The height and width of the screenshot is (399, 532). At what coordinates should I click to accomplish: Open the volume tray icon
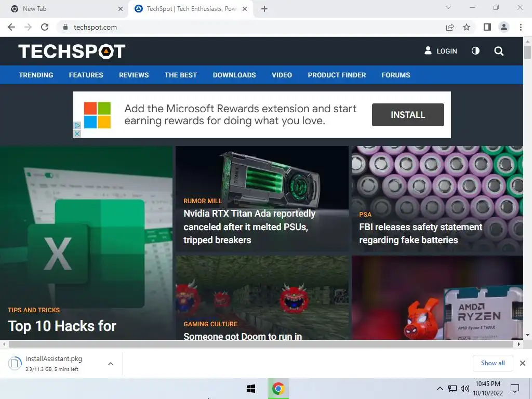[x=465, y=389]
